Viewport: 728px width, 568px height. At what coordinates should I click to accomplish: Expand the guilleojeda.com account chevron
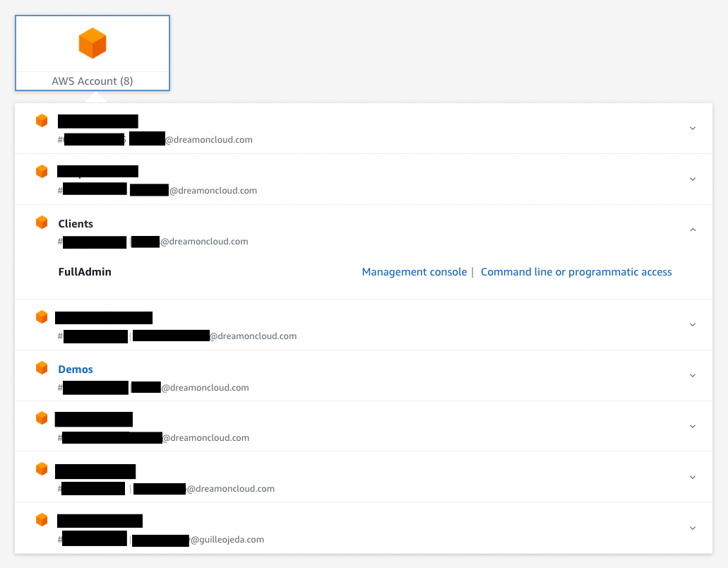pos(693,528)
